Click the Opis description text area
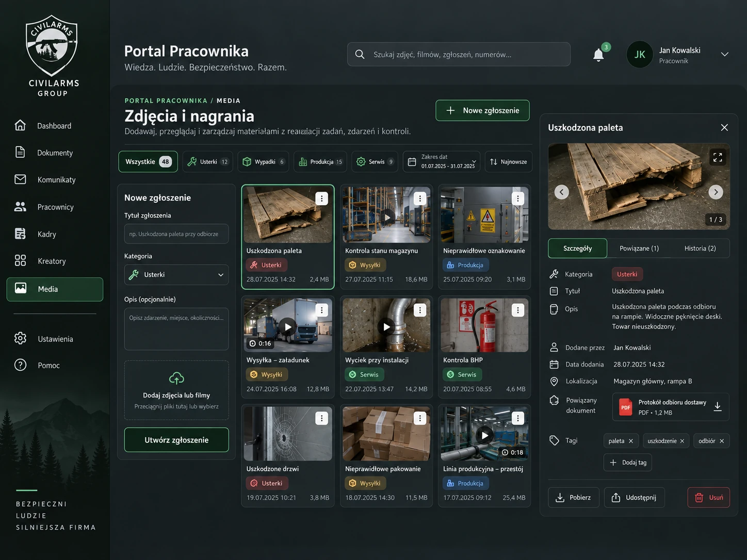The image size is (747, 560). (176, 329)
